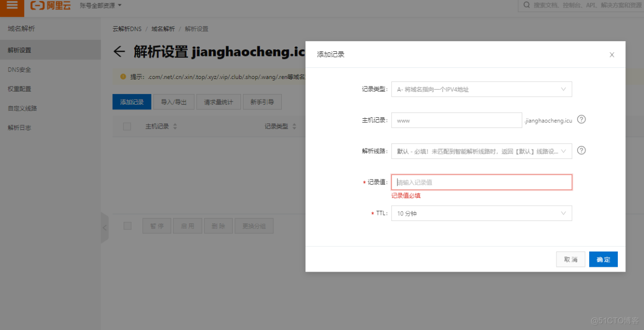Open the 解析线路 dropdown
This screenshot has width=644, height=330.
(x=481, y=151)
